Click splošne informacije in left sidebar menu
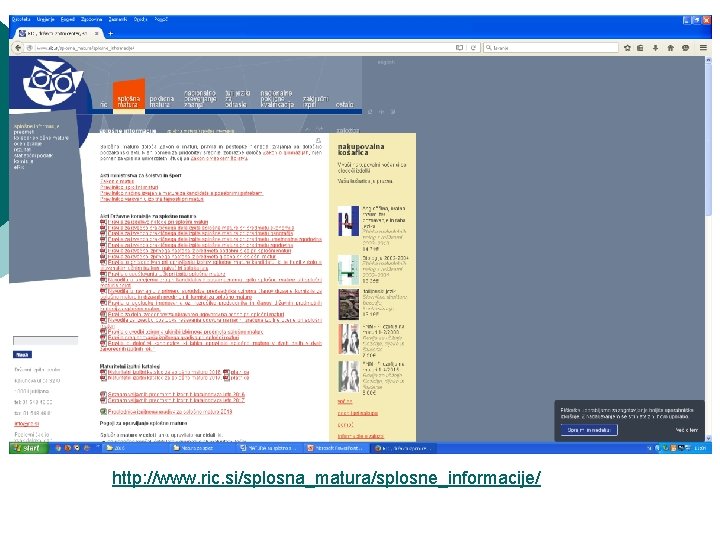 (x=36, y=126)
